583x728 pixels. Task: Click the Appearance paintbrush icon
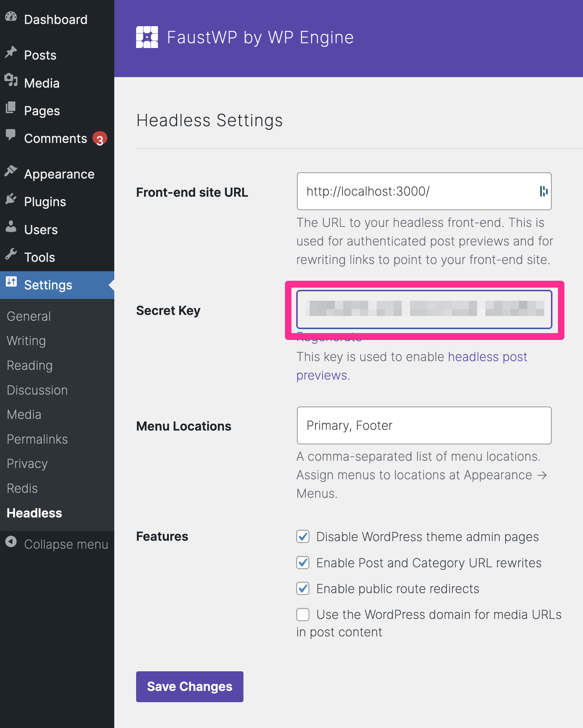(11, 171)
